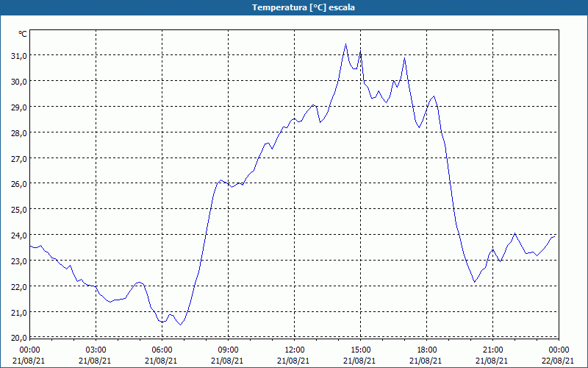Pick the 18:00 time tick label

coord(427,350)
